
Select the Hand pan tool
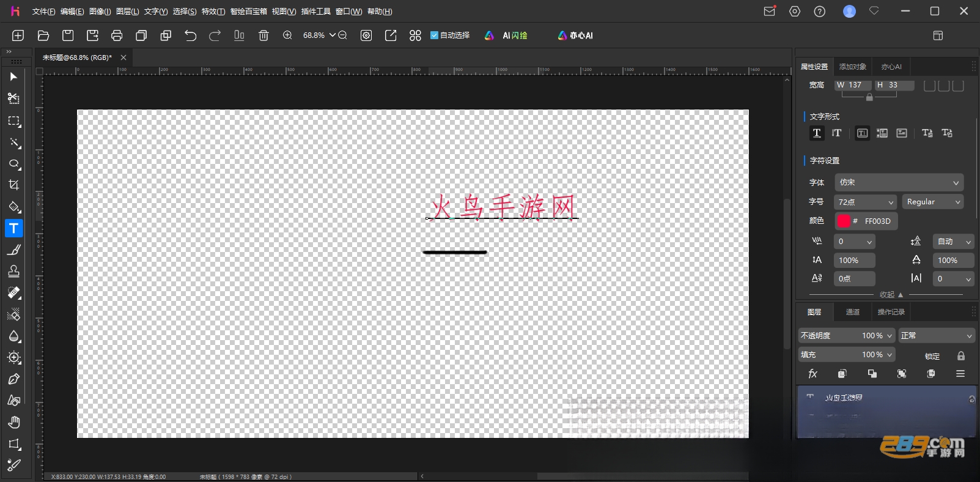[13, 423]
